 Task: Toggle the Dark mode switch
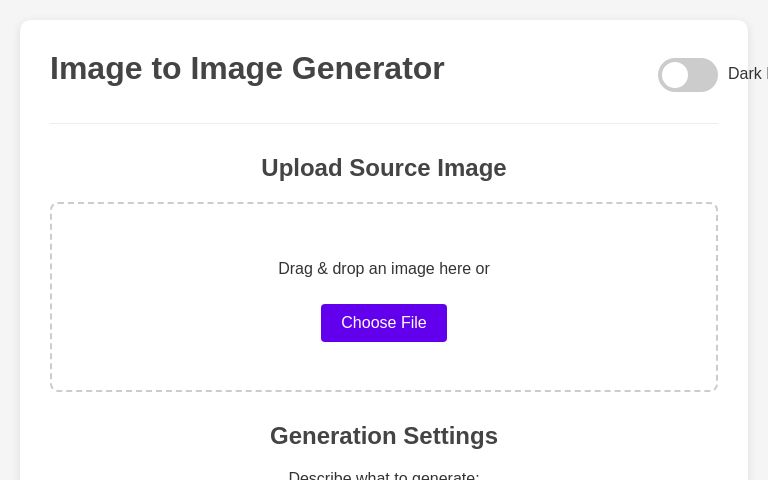[688, 75]
